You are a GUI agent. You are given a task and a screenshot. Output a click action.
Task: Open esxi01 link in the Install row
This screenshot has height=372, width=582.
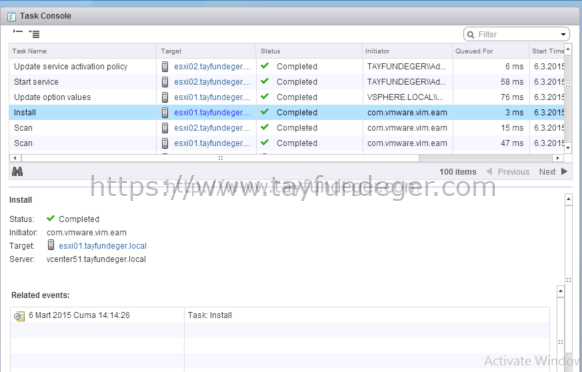pos(212,112)
